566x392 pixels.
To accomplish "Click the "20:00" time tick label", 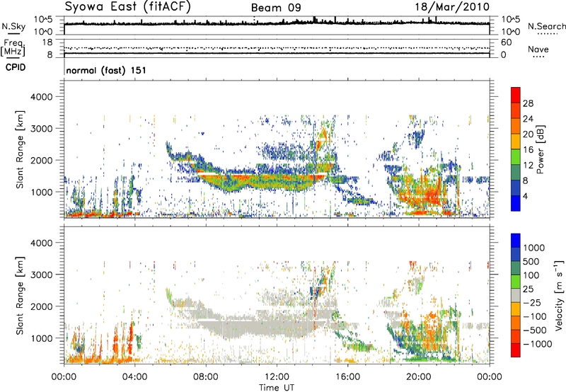I will [x=418, y=377].
